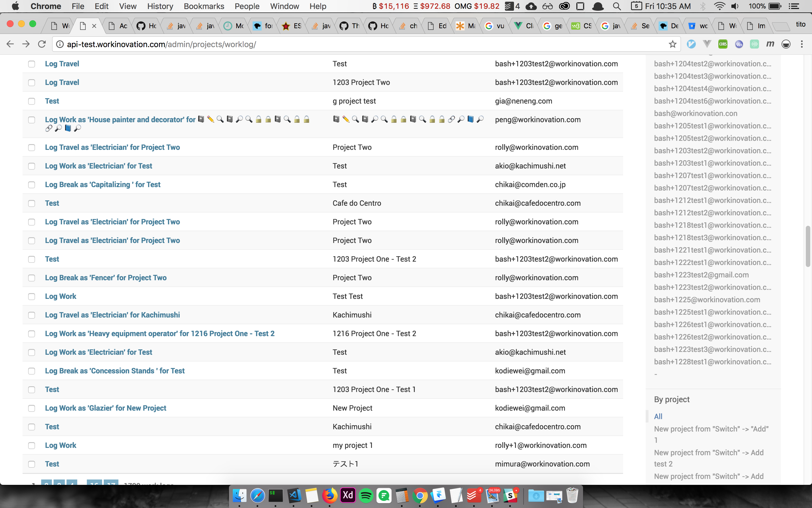Screen dimensions: 812x508
Task: Go back with the browser back arrow
Action: click(10, 44)
